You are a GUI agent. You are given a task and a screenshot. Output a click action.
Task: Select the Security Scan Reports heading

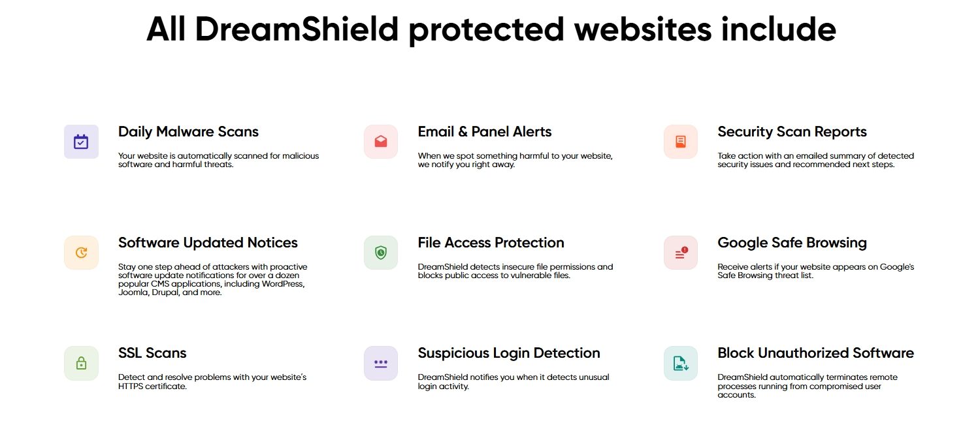coord(792,132)
